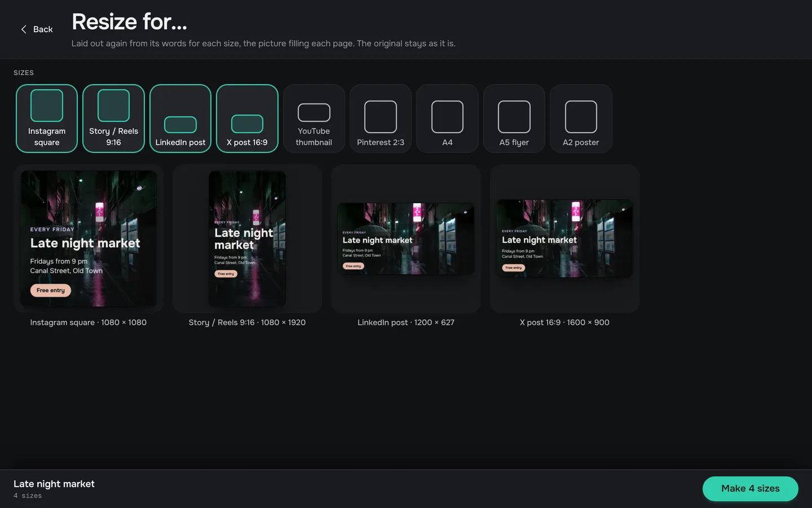The height and width of the screenshot is (508, 812).
Task: Select the YouTube thumbnail size
Action: (x=314, y=119)
